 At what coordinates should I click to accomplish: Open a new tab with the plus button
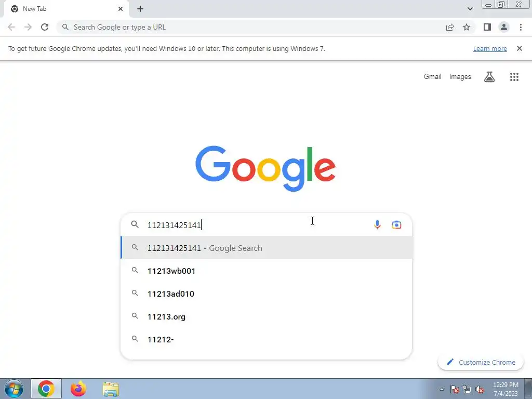(x=140, y=9)
